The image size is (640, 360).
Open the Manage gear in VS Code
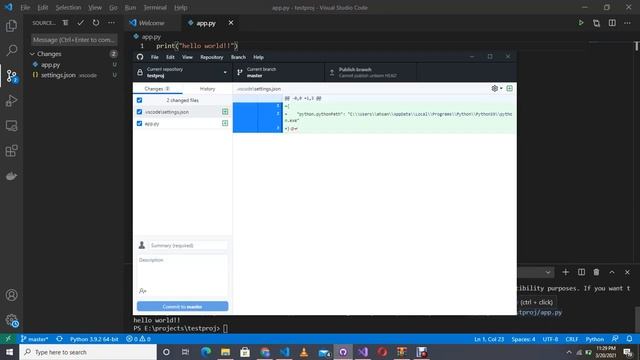[11, 320]
